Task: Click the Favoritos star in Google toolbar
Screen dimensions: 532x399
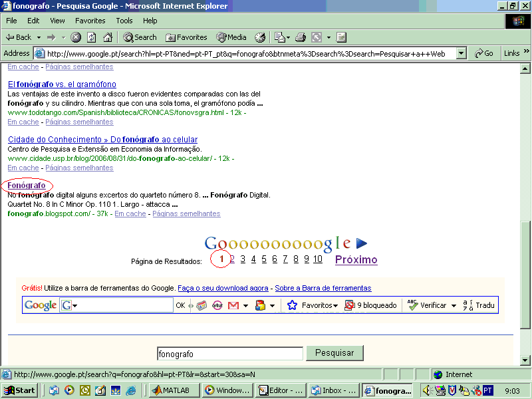Action: (292, 305)
